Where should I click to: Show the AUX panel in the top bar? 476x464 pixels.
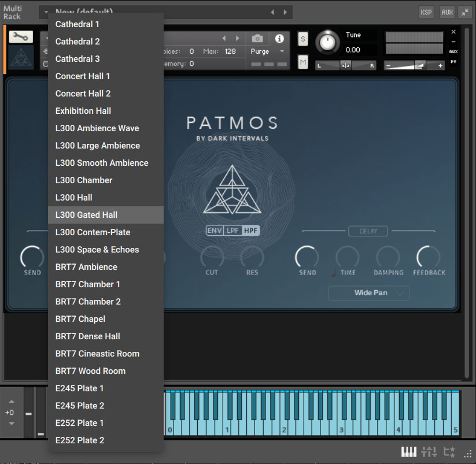point(447,13)
